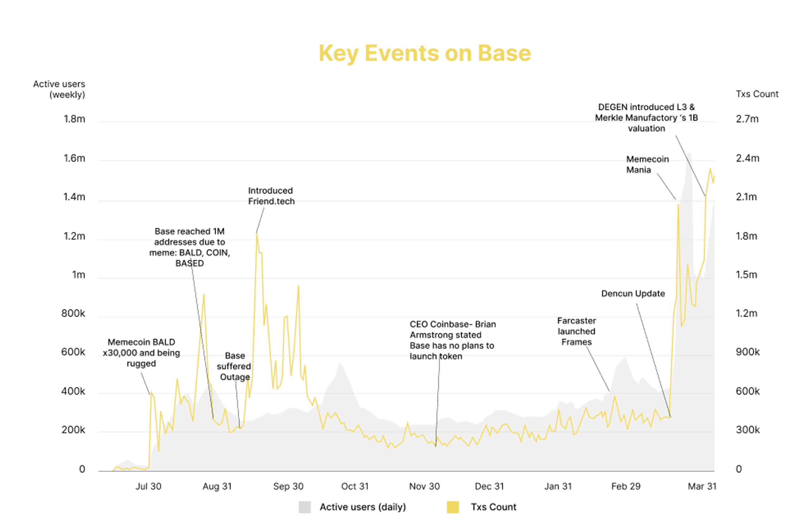Click the 'Jul 30' x-axis label
Viewport: 812px width, 529px height.
148,486
